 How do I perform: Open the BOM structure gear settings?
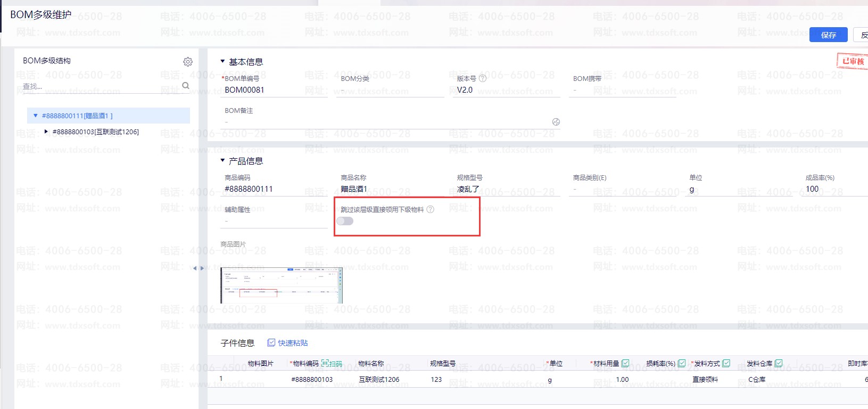point(188,62)
